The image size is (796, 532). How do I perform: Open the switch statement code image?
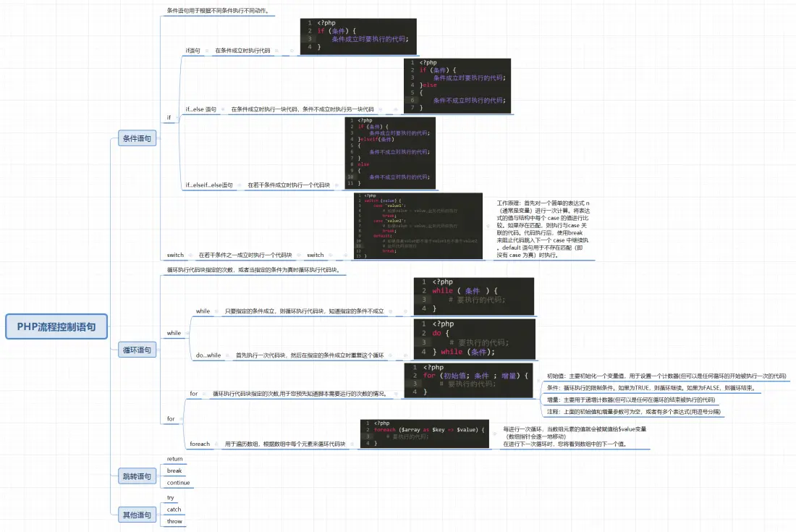(x=418, y=226)
